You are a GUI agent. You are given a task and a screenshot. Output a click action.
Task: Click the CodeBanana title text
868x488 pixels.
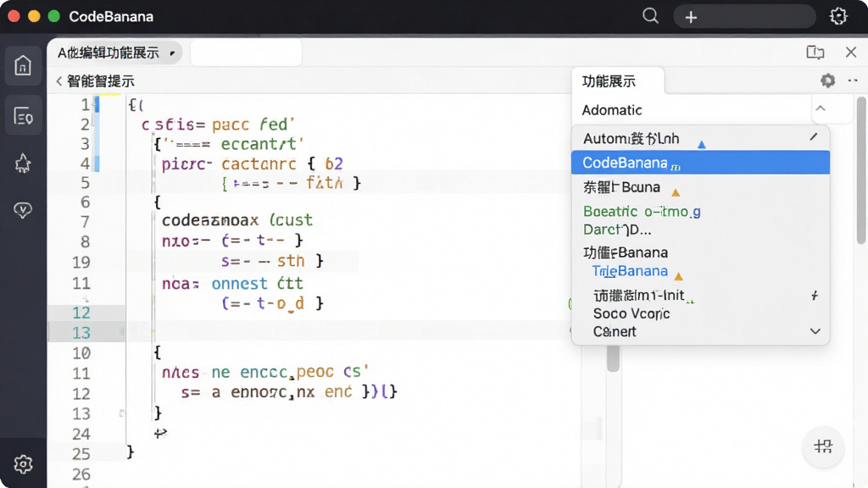coord(111,17)
